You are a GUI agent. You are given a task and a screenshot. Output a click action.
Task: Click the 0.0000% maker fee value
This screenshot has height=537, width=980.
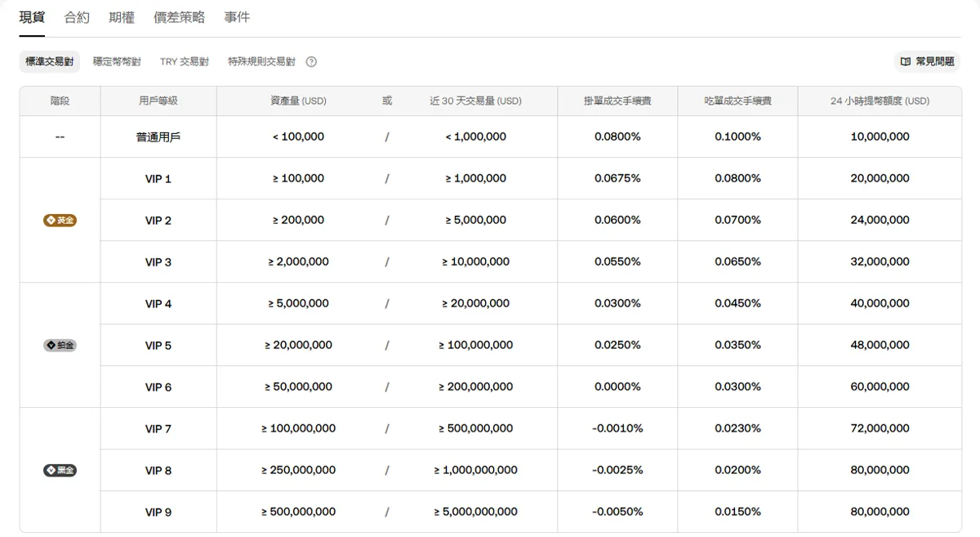pos(617,387)
